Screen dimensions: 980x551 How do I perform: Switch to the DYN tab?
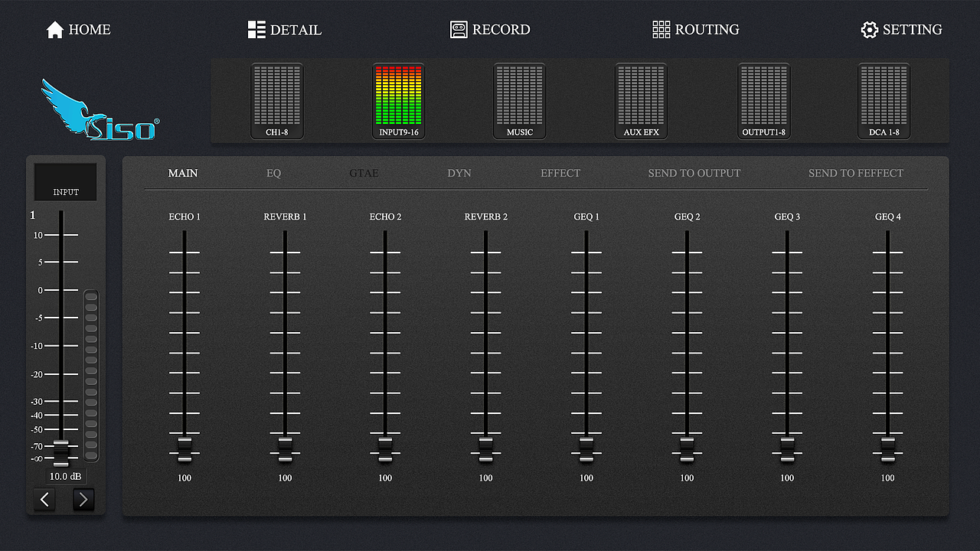pos(459,173)
